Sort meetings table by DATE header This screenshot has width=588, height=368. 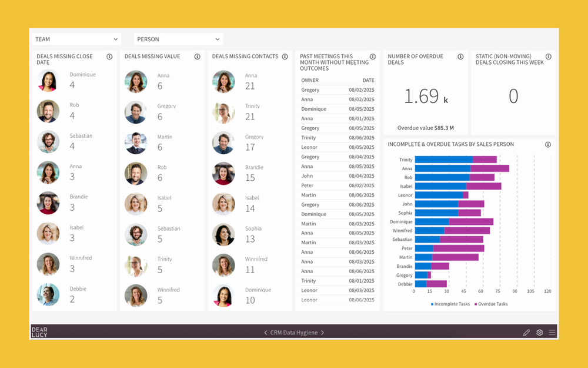[368, 80]
